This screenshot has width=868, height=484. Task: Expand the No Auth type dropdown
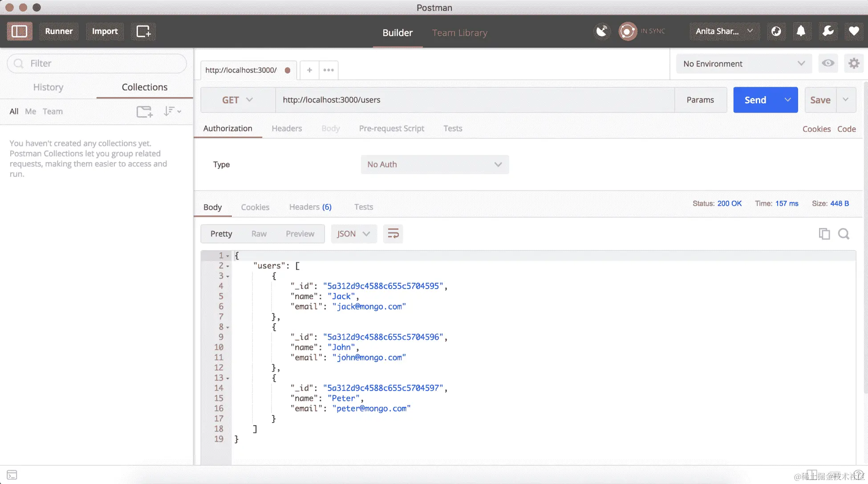[434, 164]
